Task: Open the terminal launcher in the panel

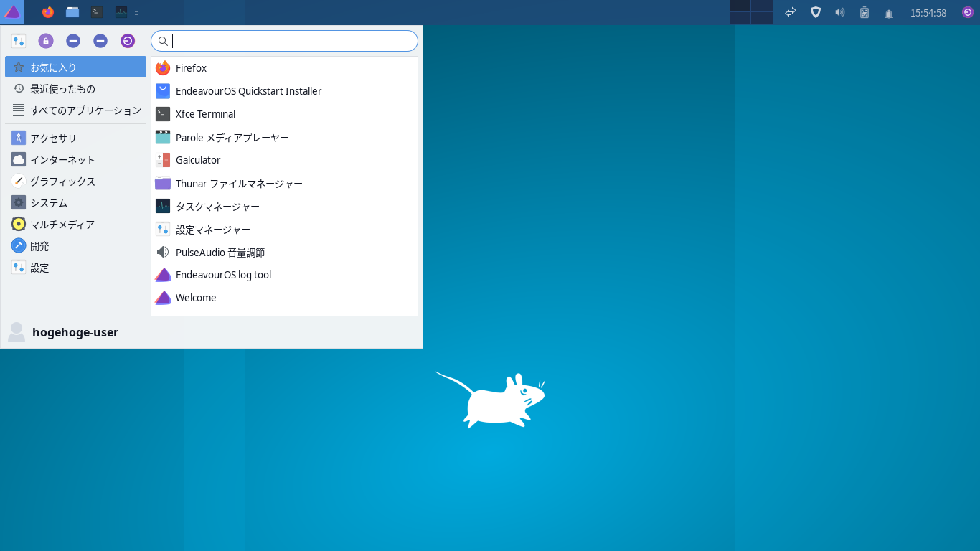Action: pos(97,12)
